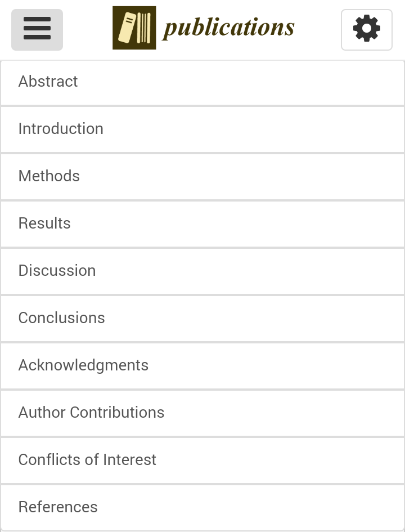405x532 pixels.
Task: Click the blank part of the Discussion row
Action: [251, 272]
